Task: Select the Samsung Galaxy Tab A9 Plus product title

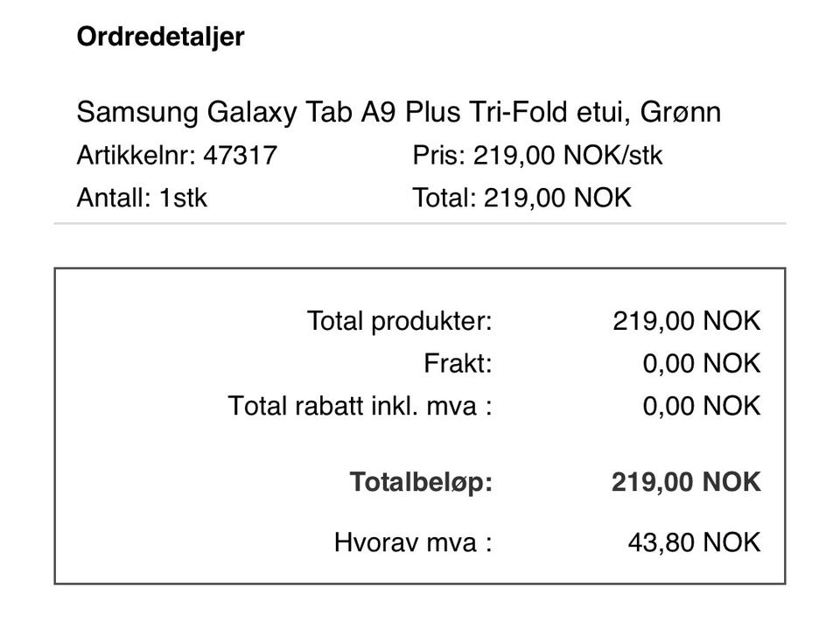Action: (x=399, y=113)
